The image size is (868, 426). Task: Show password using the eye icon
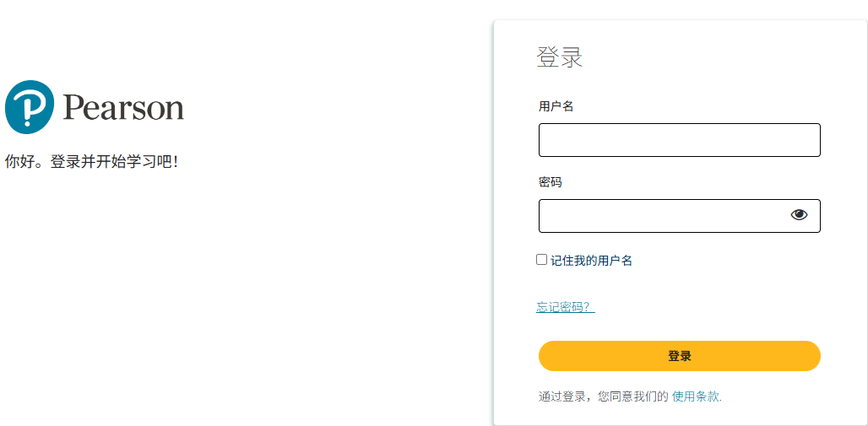coord(799,215)
